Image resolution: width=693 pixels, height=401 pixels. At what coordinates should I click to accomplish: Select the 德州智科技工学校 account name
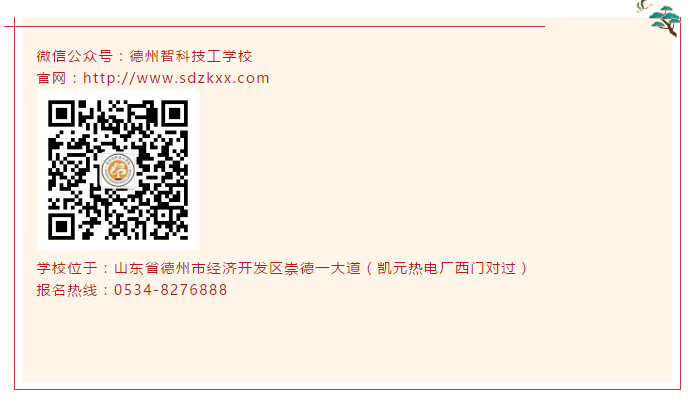click(x=191, y=56)
